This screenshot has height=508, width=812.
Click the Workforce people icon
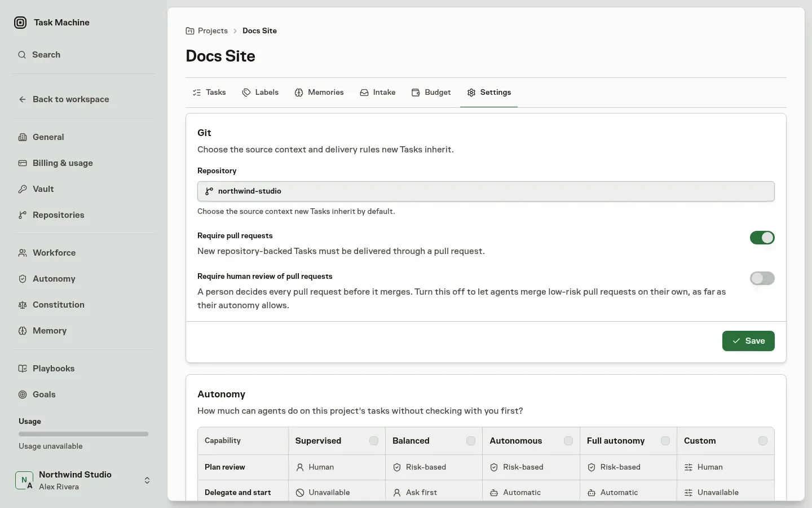point(23,253)
